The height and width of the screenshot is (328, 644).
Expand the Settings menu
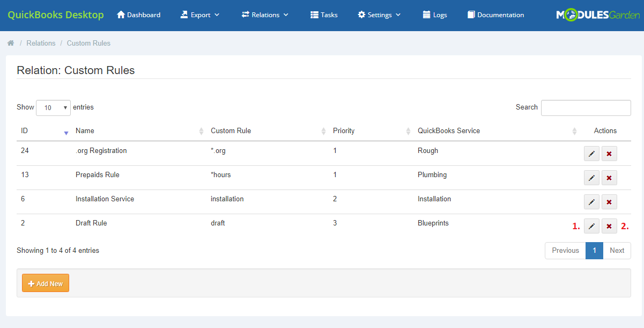pos(379,15)
